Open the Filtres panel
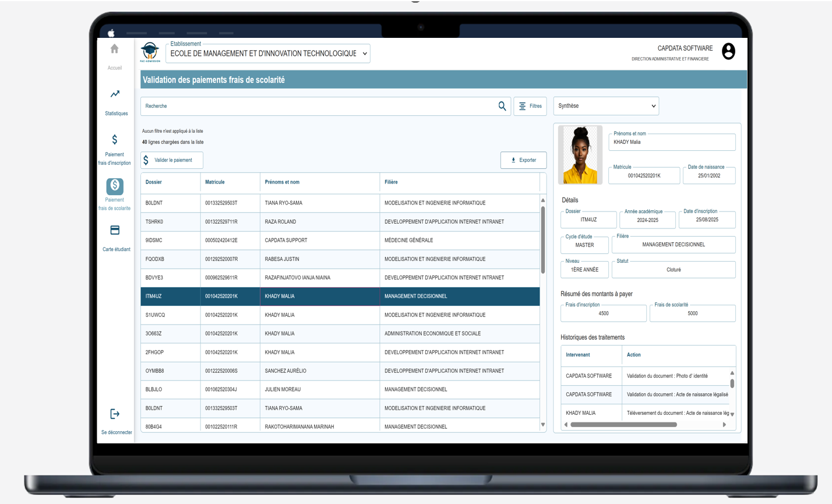Image resolution: width=832 pixels, height=504 pixels. (x=530, y=106)
